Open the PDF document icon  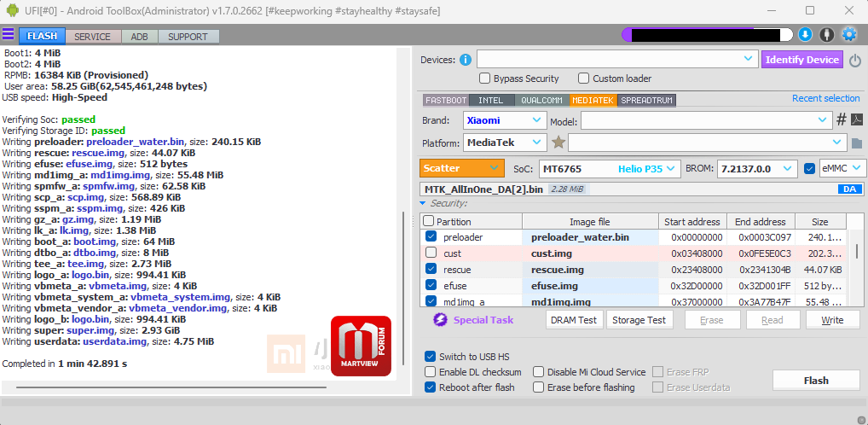856,119
